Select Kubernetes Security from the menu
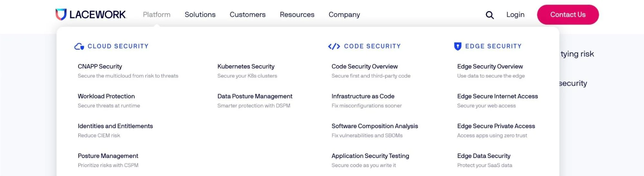Image resolution: width=644 pixels, height=176 pixels. tap(246, 67)
